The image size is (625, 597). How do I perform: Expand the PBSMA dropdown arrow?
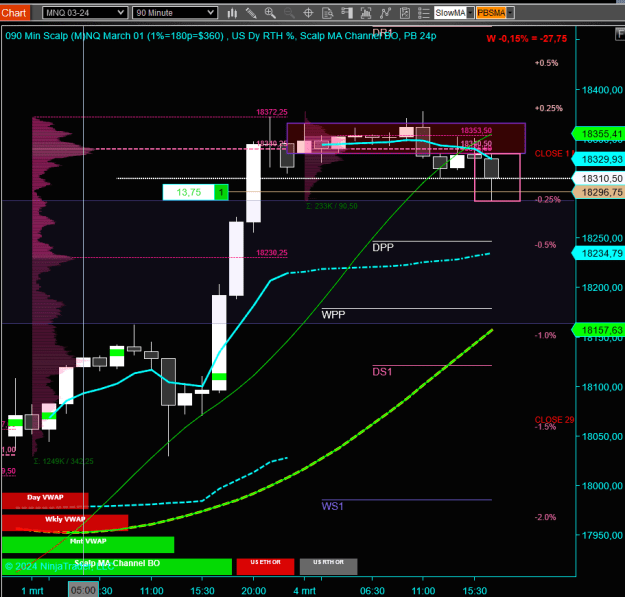[510, 13]
